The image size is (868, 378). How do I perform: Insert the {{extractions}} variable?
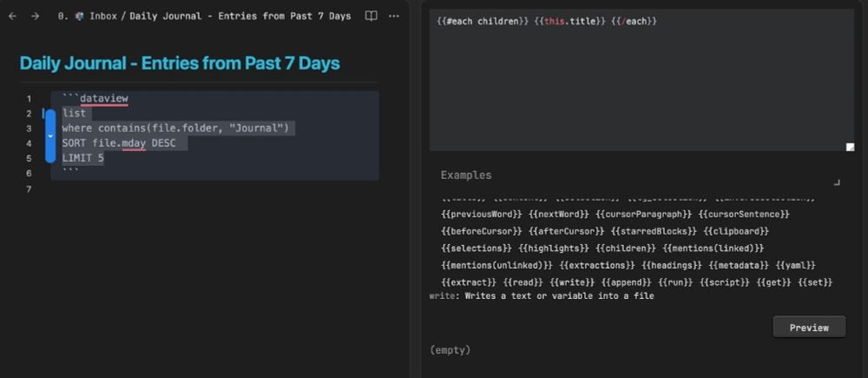[597, 266]
